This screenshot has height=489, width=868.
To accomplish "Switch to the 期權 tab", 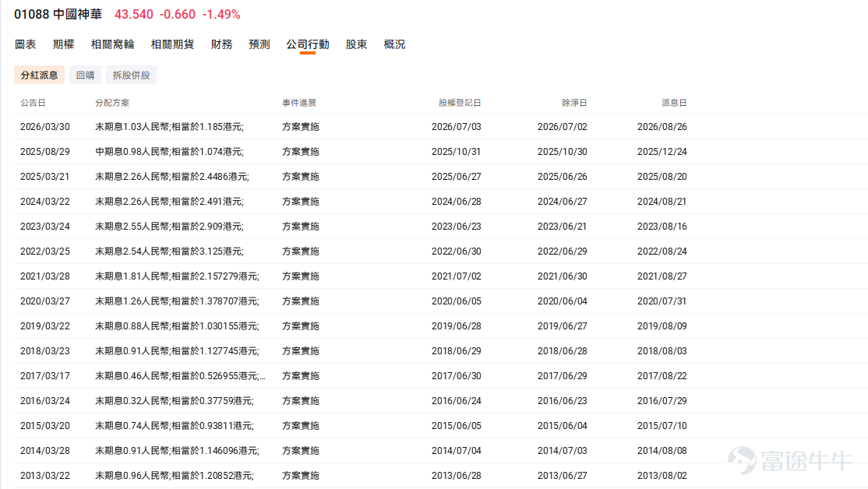I will [x=64, y=44].
